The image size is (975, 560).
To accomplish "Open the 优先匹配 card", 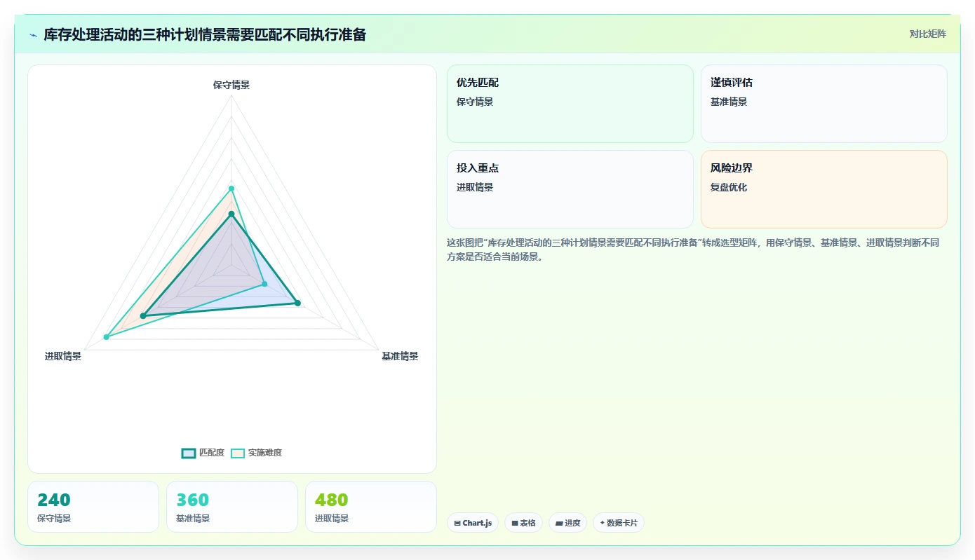I will [570, 104].
